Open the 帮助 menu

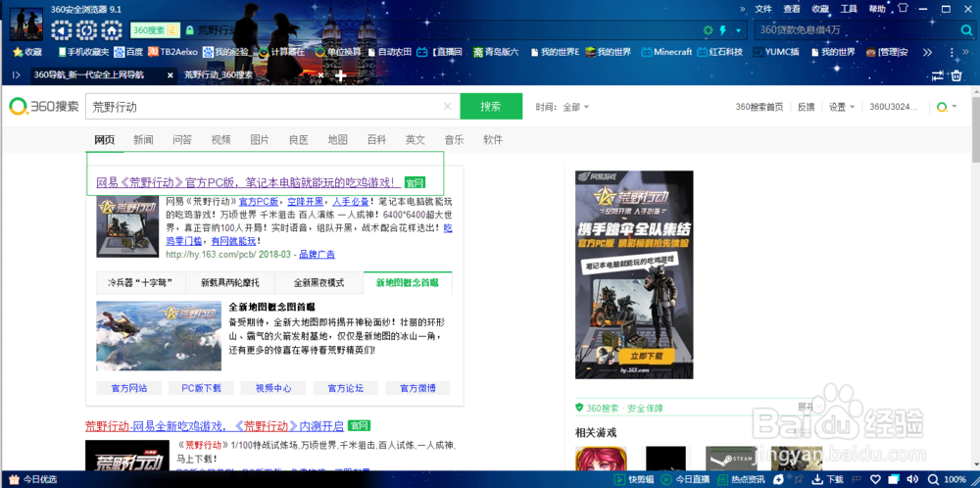pyautogui.click(x=877, y=9)
